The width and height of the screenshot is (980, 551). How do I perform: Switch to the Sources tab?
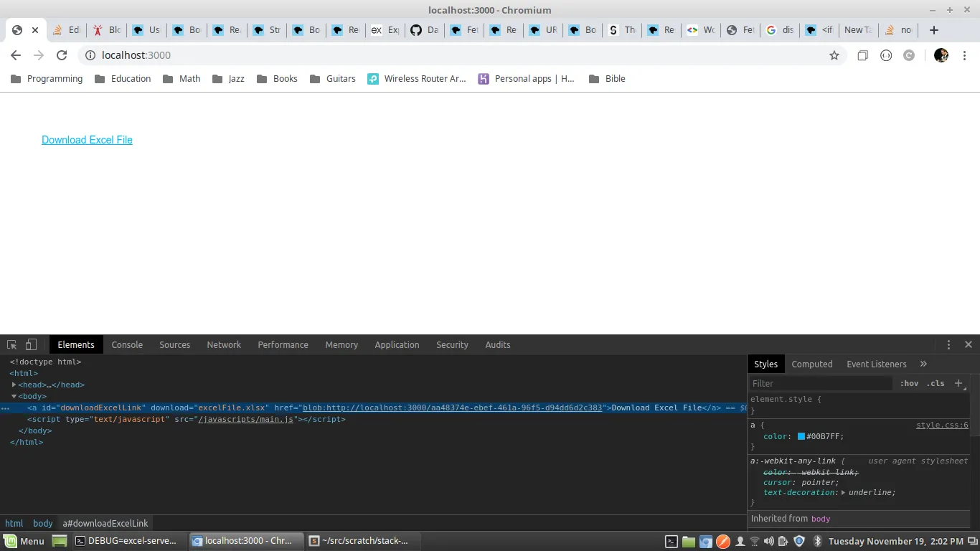(174, 344)
